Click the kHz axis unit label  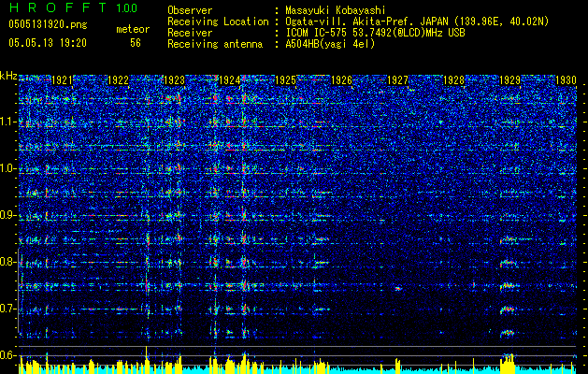pyautogui.click(x=8, y=76)
